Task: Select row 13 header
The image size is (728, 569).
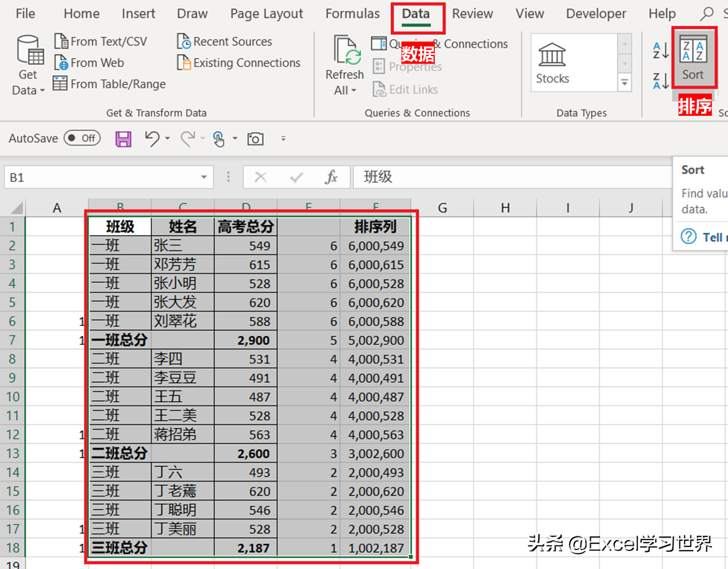Action: tap(12, 453)
